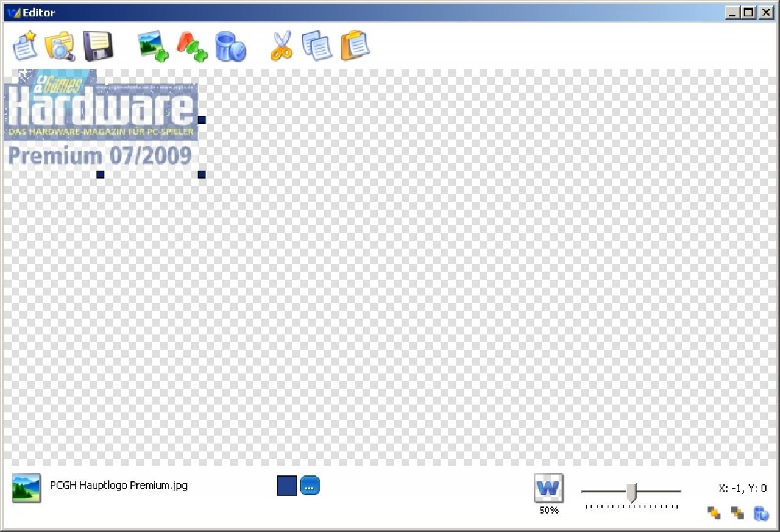Minimize the Editor window
Viewport: 780px width, 532px height.
coord(734,12)
